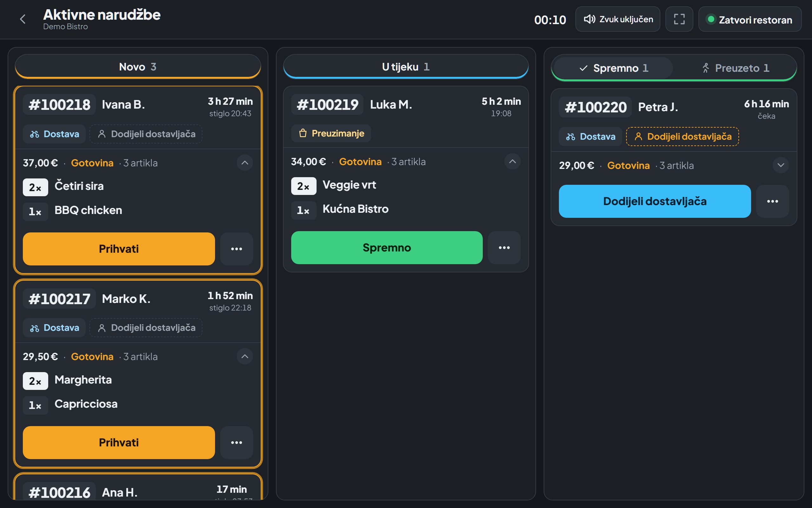Image resolution: width=812 pixels, height=508 pixels.
Task: Click order number #100217
Action: (59, 299)
